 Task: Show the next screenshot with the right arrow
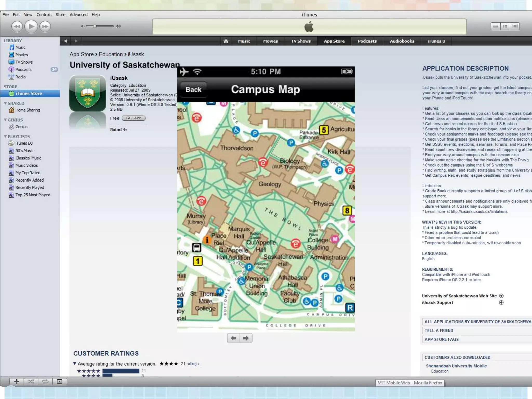246,338
